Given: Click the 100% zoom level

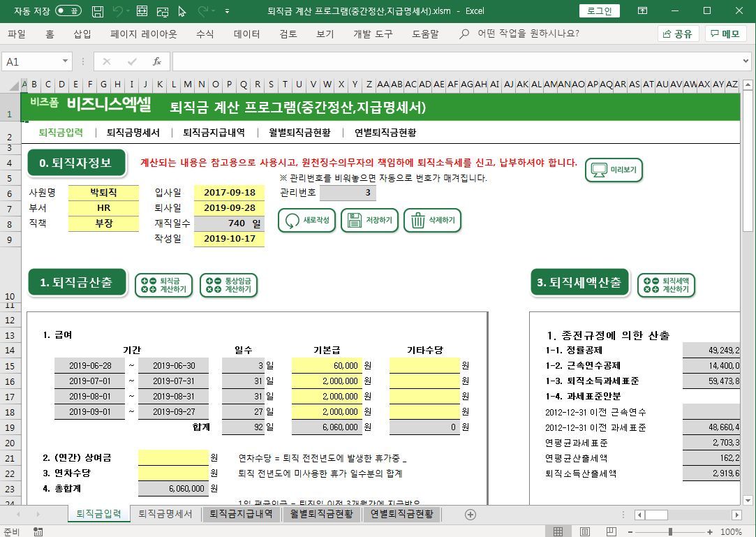Looking at the screenshot, I should pyautogui.click(x=731, y=531).
